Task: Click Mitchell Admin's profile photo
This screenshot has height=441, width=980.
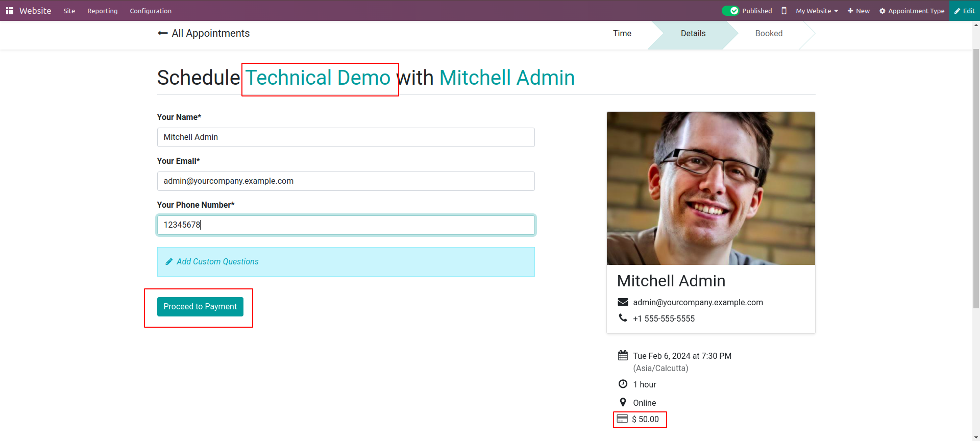Action: (x=711, y=188)
